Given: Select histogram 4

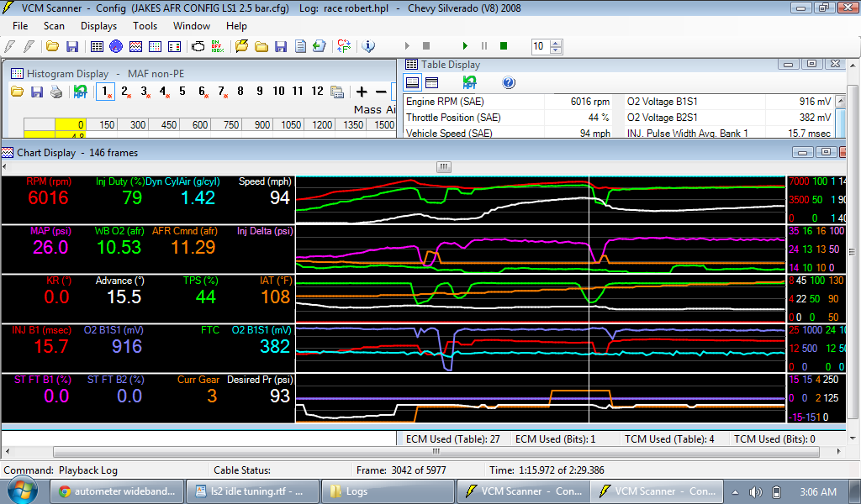Looking at the screenshot, I should click(164, 91).
